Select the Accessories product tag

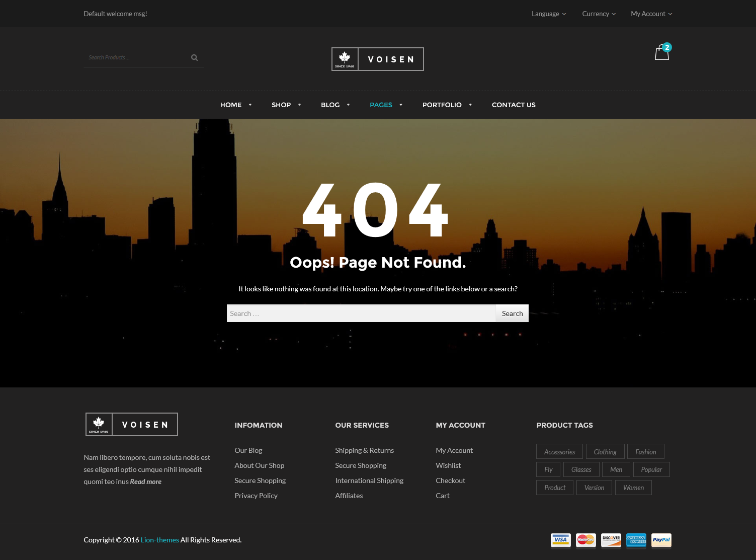pyautogui.click(x=559, y=452)
